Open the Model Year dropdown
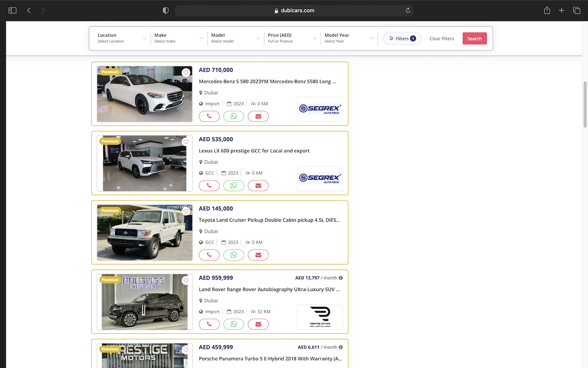This screenshot has height=368, width=588. [349, 38]
